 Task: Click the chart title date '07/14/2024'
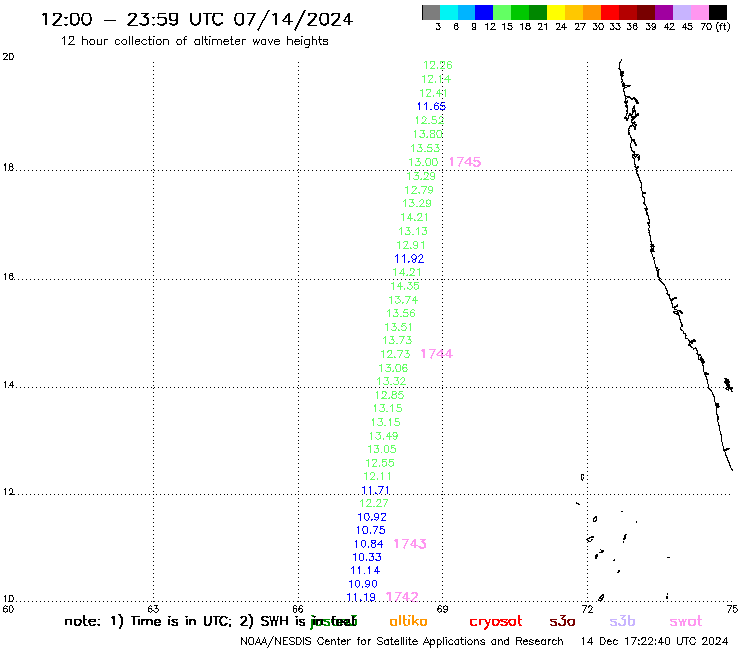point(293,20)
